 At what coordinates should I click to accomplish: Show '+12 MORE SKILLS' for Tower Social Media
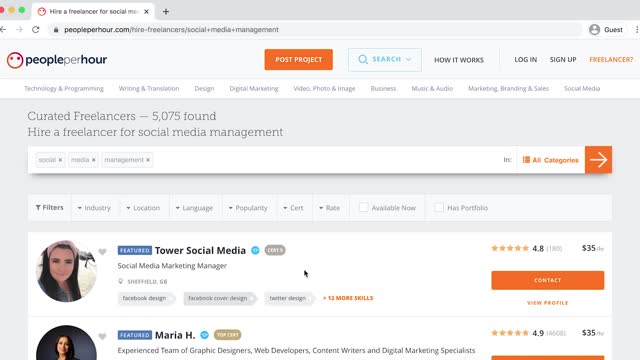[x=348, y=298]
